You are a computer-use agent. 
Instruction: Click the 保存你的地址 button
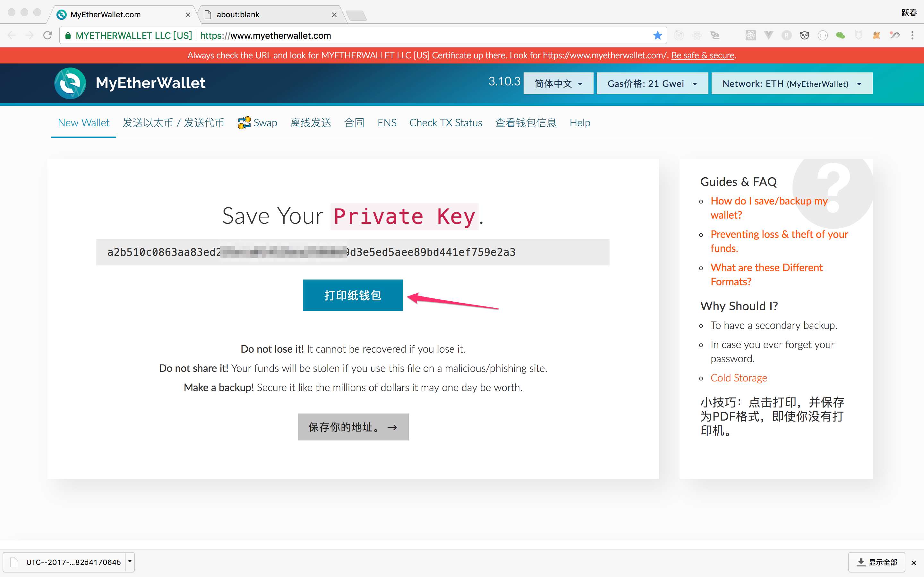click(353, 427)
